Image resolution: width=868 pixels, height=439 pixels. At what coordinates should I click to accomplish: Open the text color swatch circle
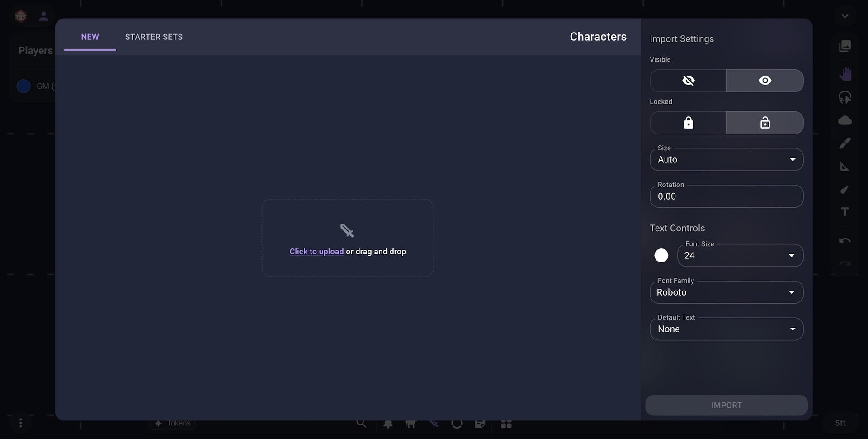(x=661, y=255)
